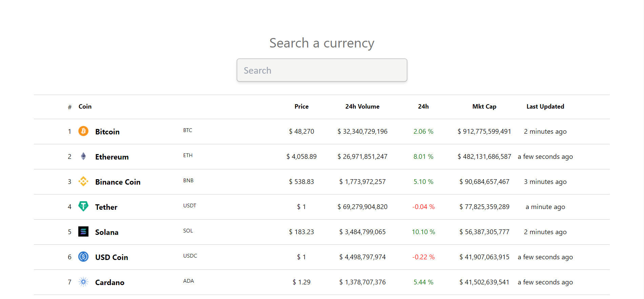Image resolution: width=644 pixels, height=299 pixels.
Task: Click Ethereum 24h change 8.01 %
Action: (423, 156)
